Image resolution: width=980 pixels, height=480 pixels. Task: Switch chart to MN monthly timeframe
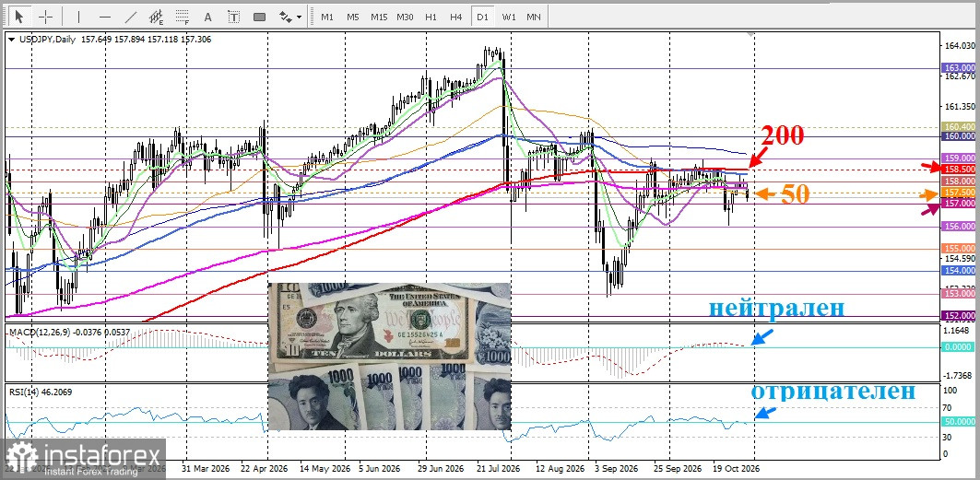coord(534,17)
